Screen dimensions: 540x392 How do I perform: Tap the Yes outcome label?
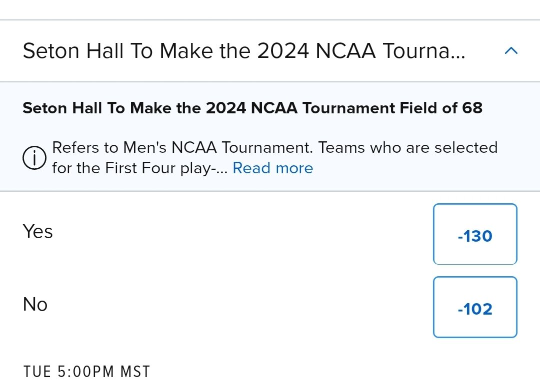tap(38, 232)
